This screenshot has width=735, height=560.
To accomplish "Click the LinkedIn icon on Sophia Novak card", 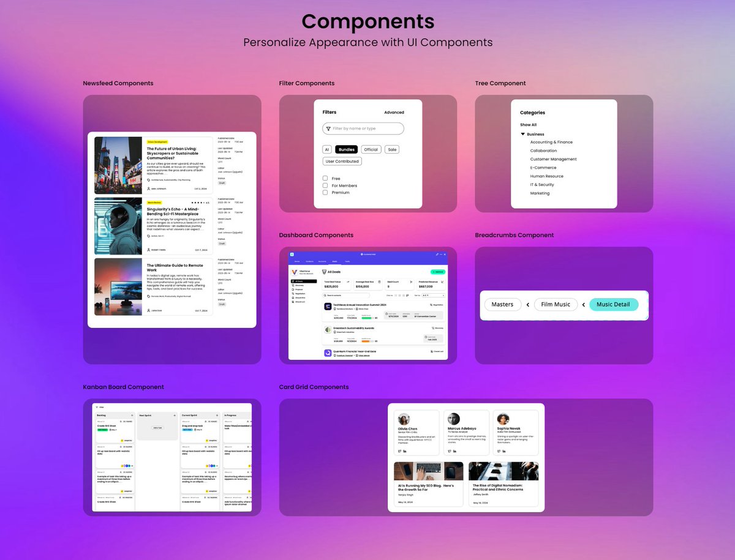I will coord(504,451).
